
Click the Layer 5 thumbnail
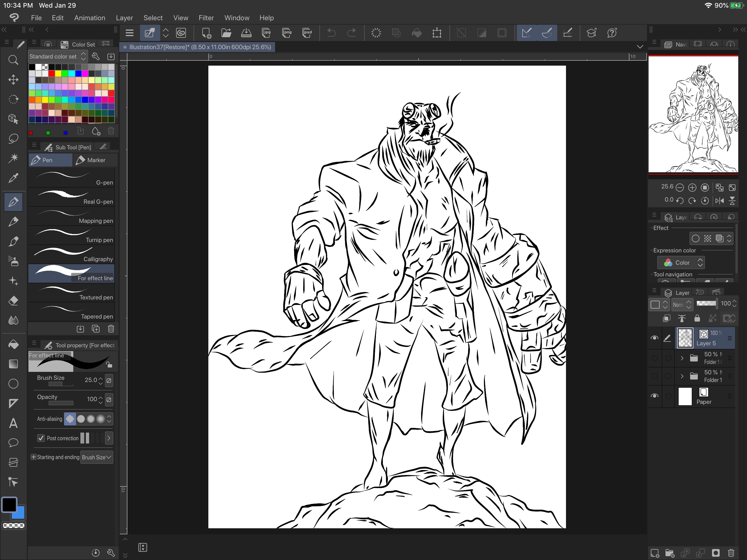pos(684,338)
